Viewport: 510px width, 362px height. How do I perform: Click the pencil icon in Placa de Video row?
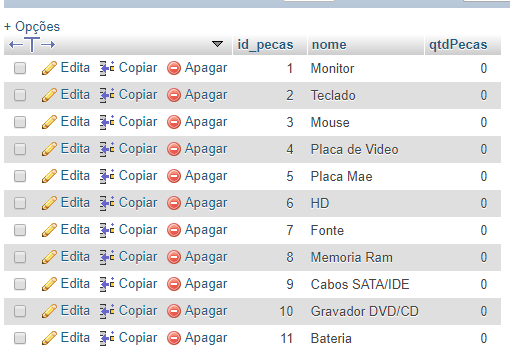(x=49, y=149)
